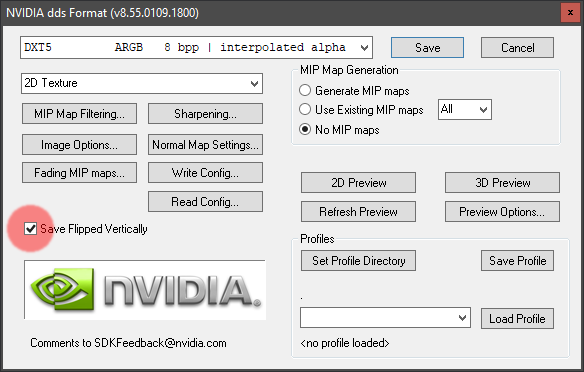Open the 2D Texture type dropdown
Screen dimensions: 584x372
[142, 83]
